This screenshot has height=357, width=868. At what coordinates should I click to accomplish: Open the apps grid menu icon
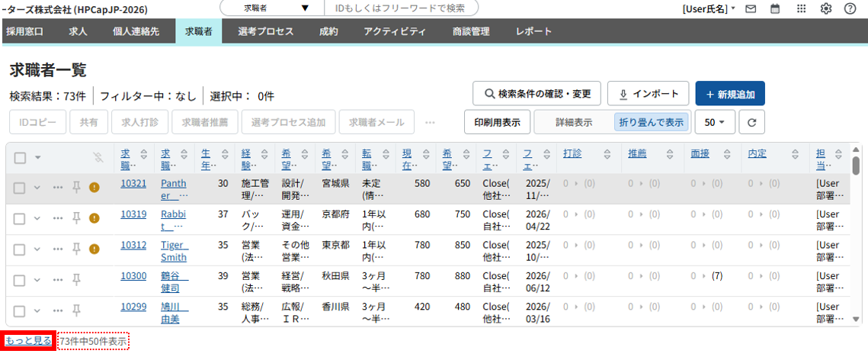coord(800,9)
